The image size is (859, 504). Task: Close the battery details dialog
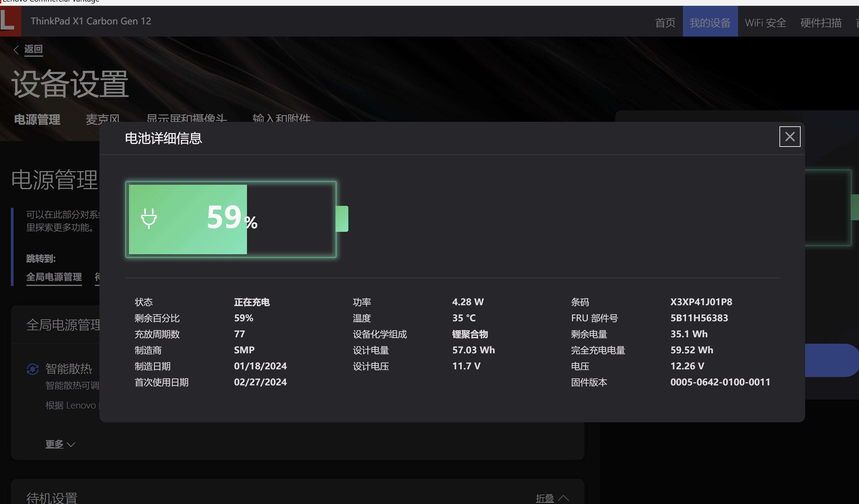pos(789,137)
